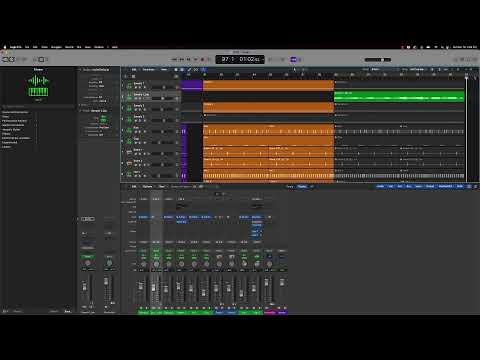The height and width of the screenshot is (360, 480).
Task: Click the stop transport button
Action: click(189, 59)
